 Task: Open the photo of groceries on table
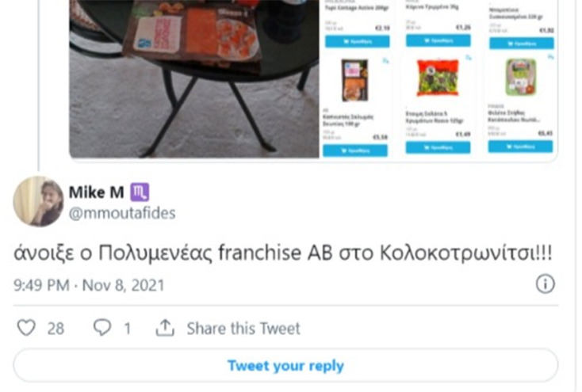pyautogui.click(x=194, y=78)
